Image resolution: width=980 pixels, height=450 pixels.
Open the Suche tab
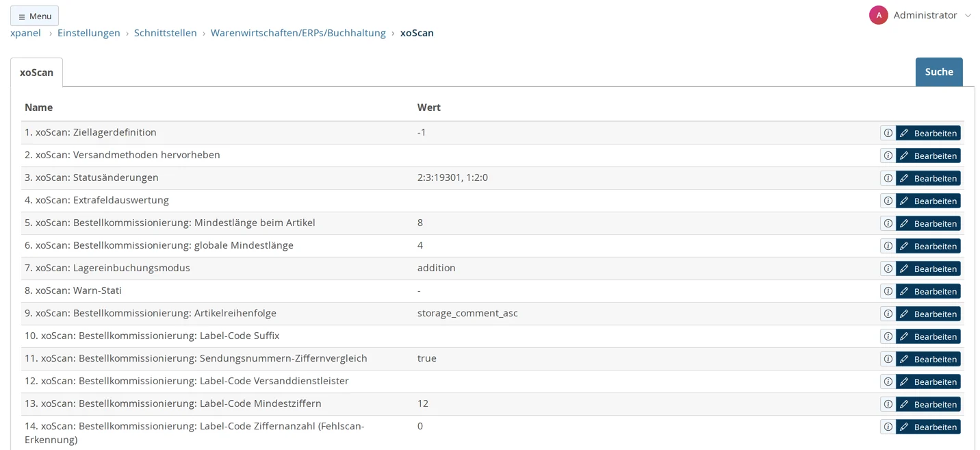(939, 72)
